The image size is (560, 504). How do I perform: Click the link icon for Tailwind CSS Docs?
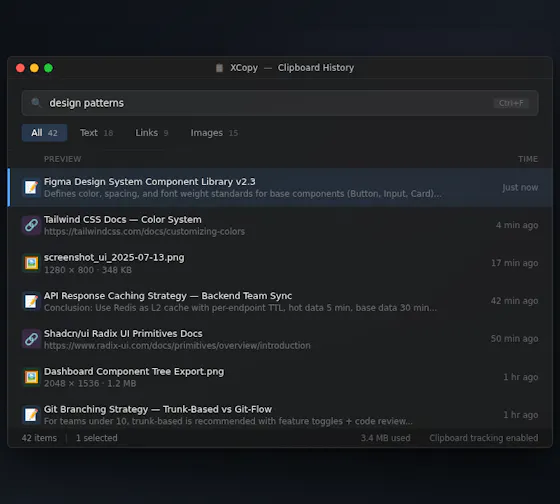(31, 225)
